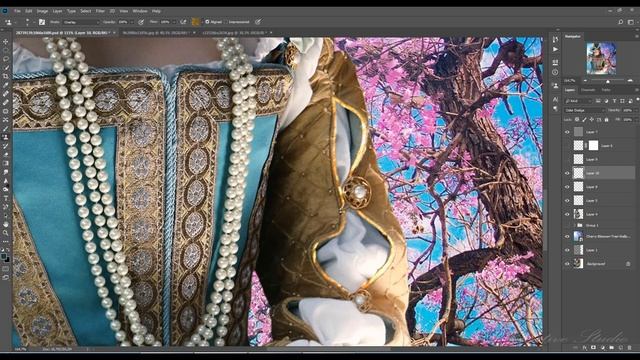640x360 pixels.
Task: Lock transparent pixels icon
Action: pos(577,120)
